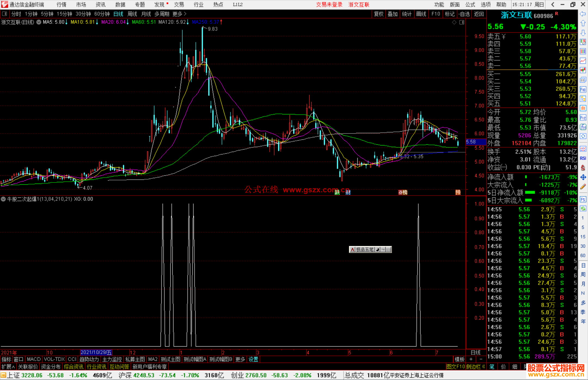This screenshot has width=588, height=380.
Task: Select the 季 quarterly period in the sidebar
Action: [583, 312]
